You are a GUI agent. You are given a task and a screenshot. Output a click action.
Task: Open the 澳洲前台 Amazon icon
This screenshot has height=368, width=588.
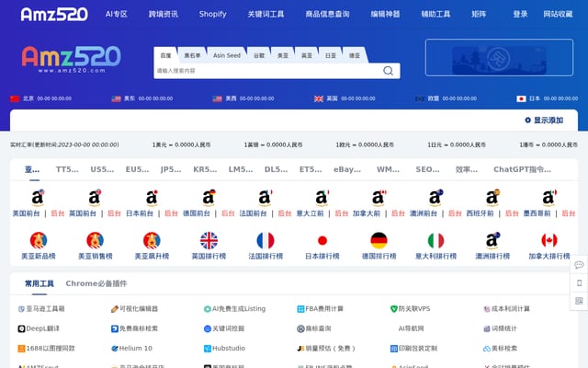[x=435, y=198]
